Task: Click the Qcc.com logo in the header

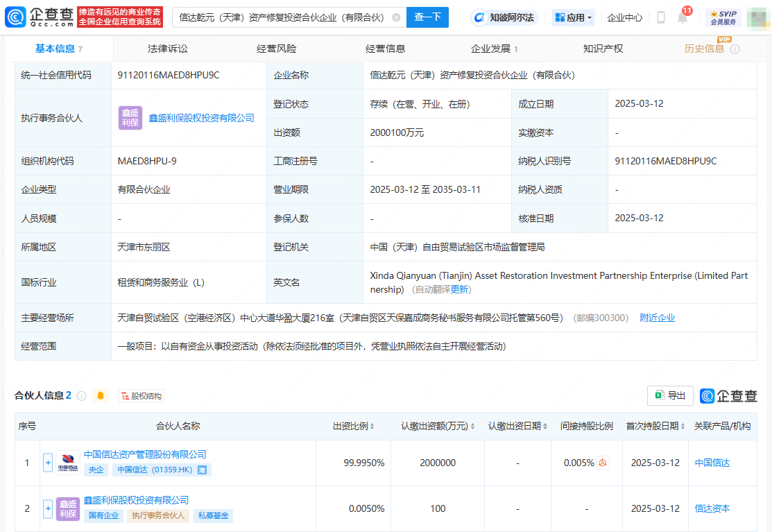Action: pos(40,17)
